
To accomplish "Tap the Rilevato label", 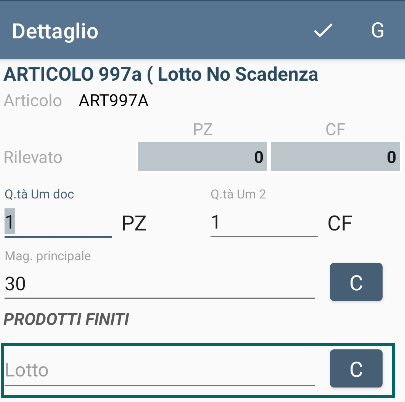I will click(x=33, y=157).
